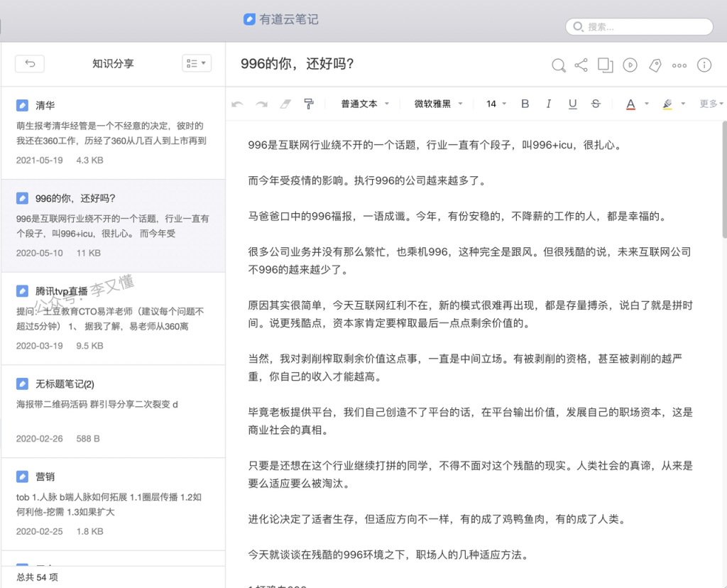Viewport: 727px width, 588px height.
Task: Click the undo arrow
Action: click(237, 104)
